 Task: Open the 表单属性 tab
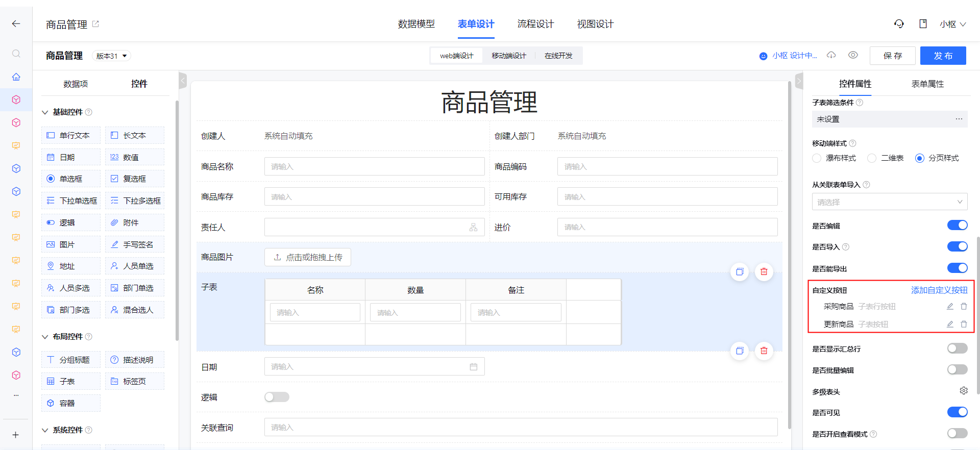927,84
